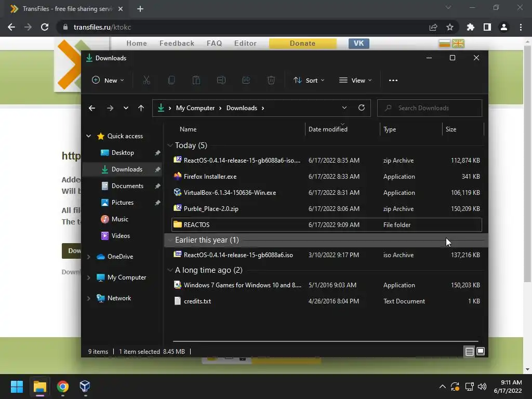Click the Share icon in Explorer toolbar
Image resolution: width=532 pixels, height=399 pixels.
(246, 81)
